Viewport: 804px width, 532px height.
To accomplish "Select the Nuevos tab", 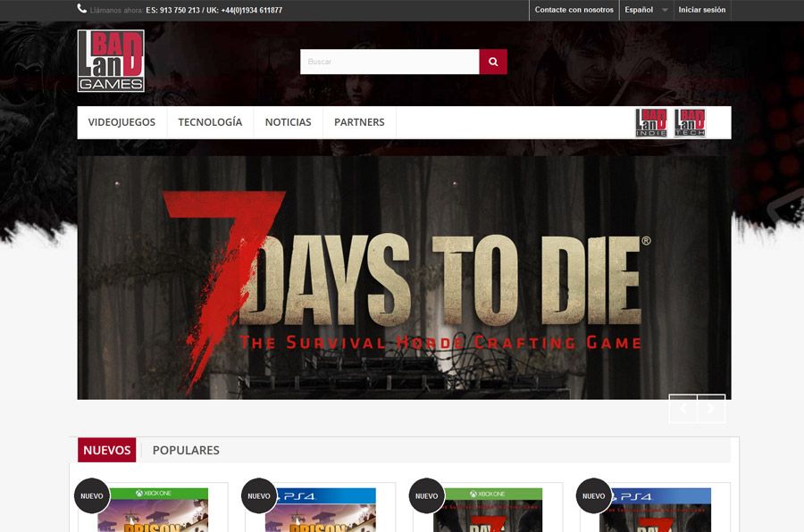I will (x=106, y=450).
